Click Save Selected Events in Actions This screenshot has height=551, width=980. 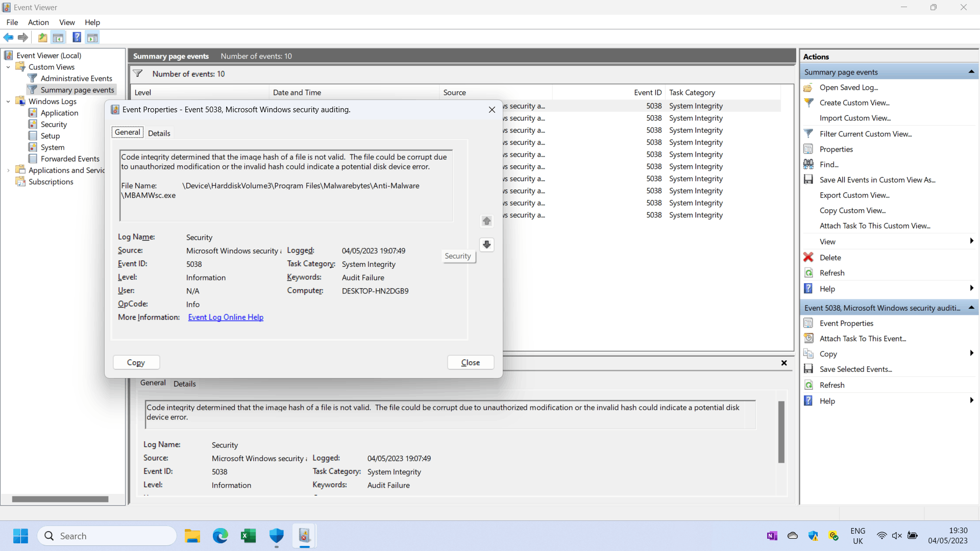pyautogui.click(x=855, y=369)
